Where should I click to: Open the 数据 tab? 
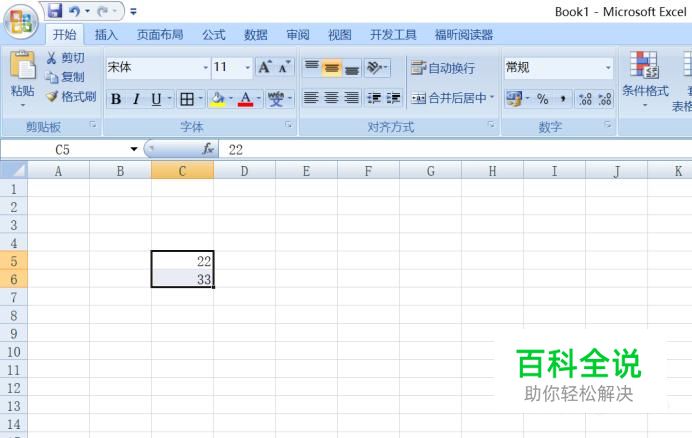coord(256,34)
